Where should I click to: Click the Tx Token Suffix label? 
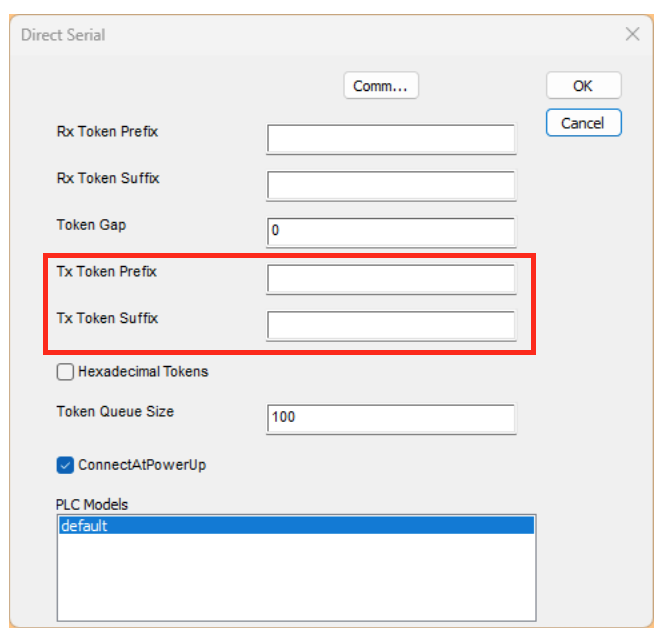pyautogui.click(x=107, y=319)
